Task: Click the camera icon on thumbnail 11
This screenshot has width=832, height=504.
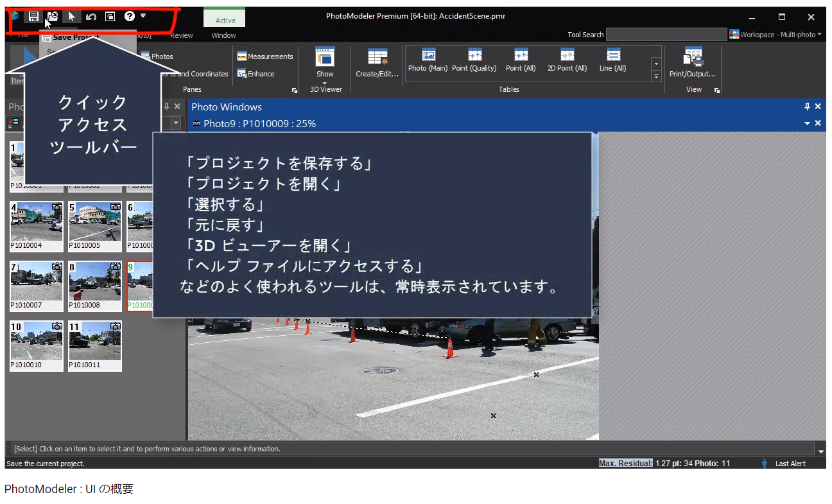Action: pyautogui.click(x=116, y=327)
